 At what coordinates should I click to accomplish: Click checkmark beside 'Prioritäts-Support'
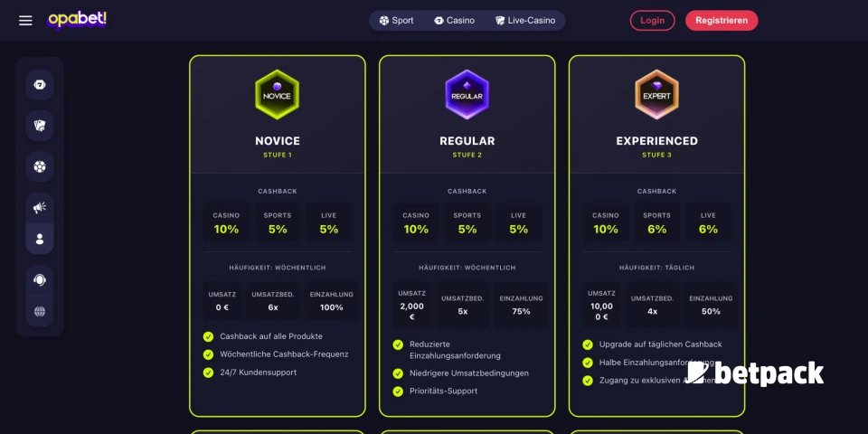pyautogui.click(x=398, y=392)
